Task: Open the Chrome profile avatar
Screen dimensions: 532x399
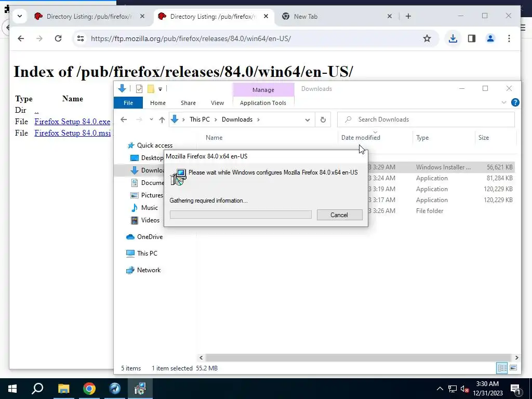Action: tap(490, 38)
